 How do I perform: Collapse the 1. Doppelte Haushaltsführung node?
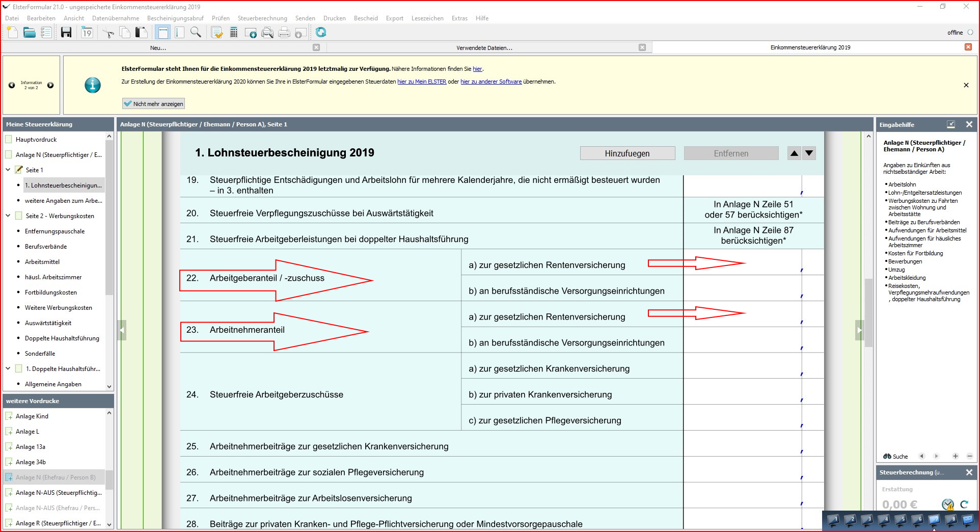[x=8, y=368]
